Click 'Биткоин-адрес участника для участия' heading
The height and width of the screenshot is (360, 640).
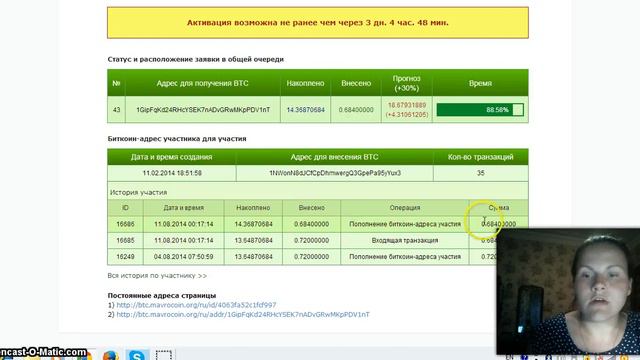point(177,139)
